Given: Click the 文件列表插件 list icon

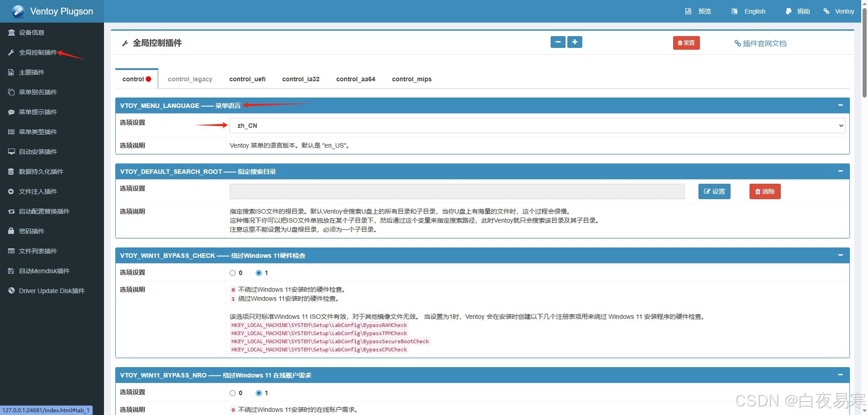Looking at the screenshot, I should click(x=11, y=251).
